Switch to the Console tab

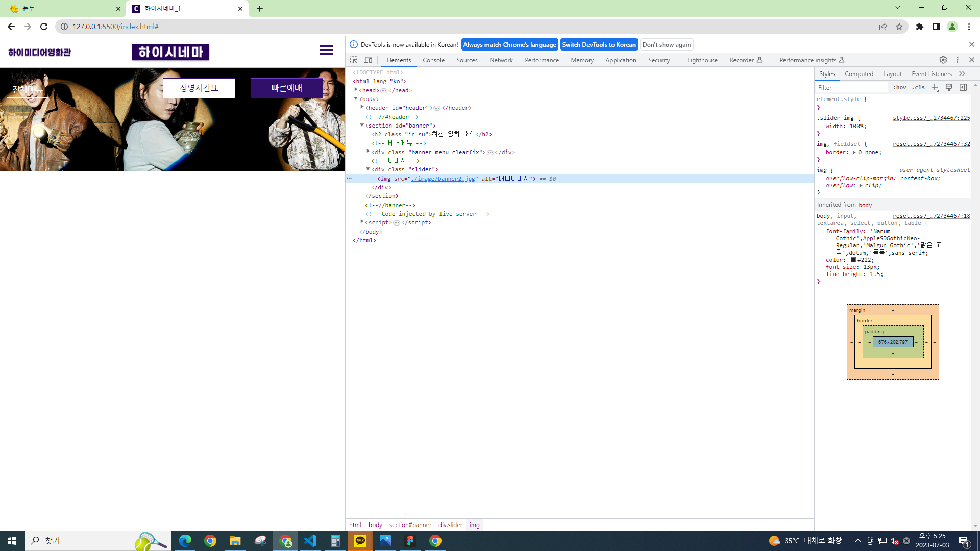point(433,60)
